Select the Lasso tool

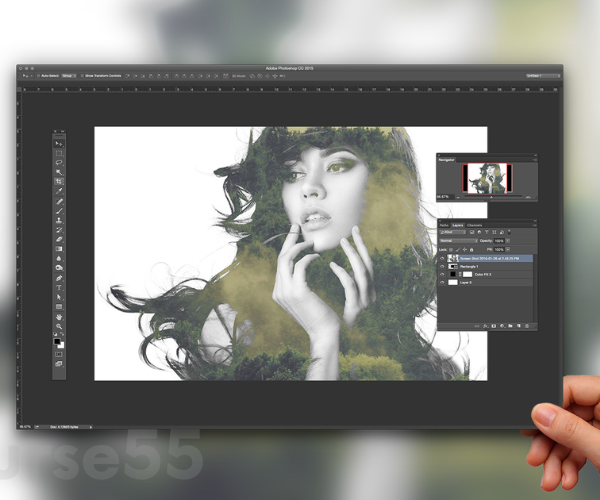pos(59,163)
